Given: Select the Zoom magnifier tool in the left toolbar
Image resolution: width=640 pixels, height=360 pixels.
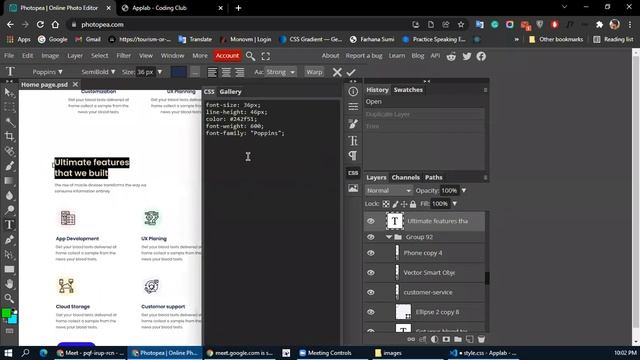Looking at the screenshot, I should [x=9, y=298].
